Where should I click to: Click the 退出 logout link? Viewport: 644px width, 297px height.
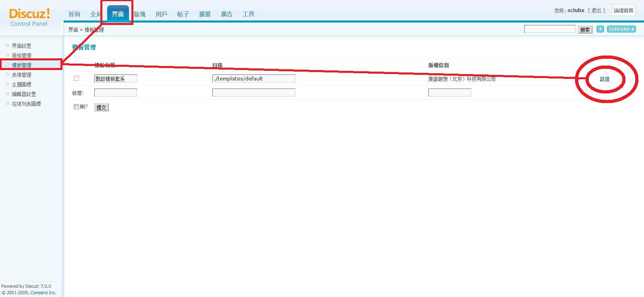point(596,10)
